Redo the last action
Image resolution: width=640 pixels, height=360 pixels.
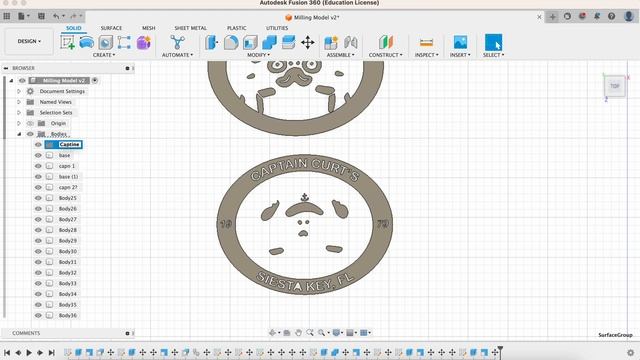click(73, 16)
